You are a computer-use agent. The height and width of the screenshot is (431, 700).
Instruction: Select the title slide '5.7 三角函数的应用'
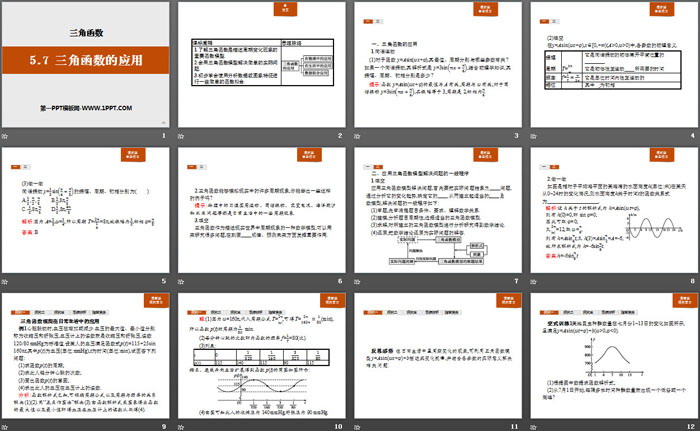pyautogui.click(x=86, y=65)
